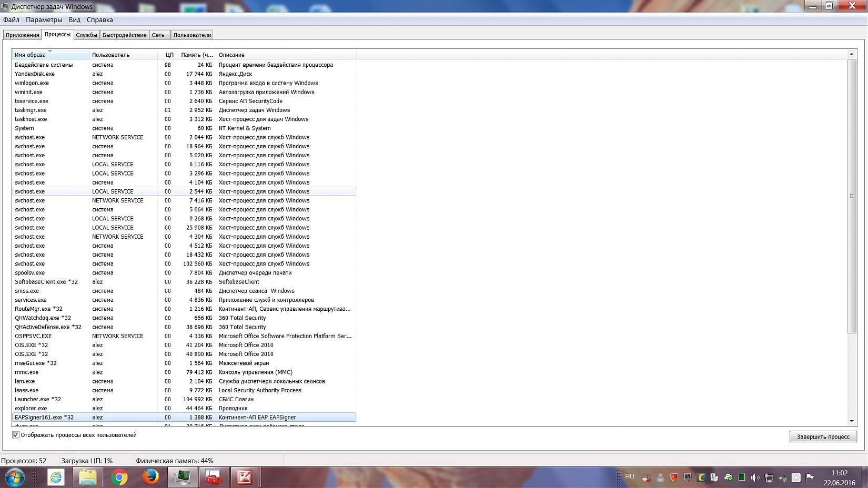Click the Task Manager taskbar button
Image resolution: width=868 pixels, height=488 pixels.
click(x=182, y=477)
